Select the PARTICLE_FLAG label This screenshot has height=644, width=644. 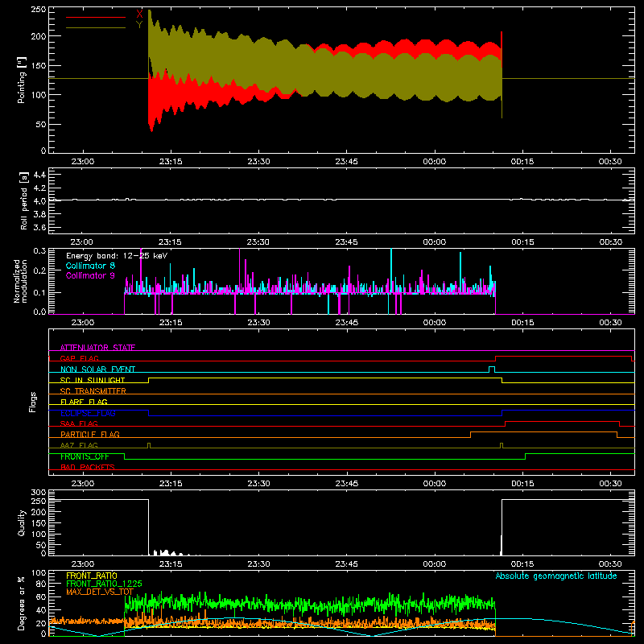click(90, 434)
